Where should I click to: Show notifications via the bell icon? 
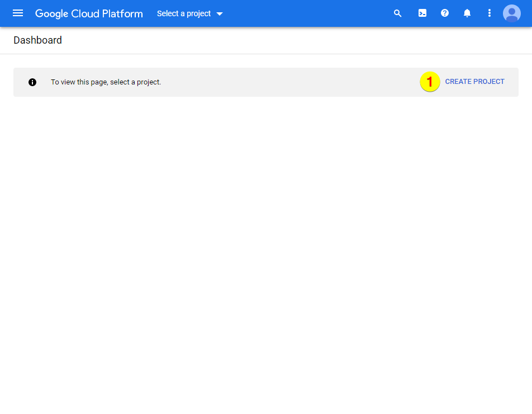pos(467,13)
